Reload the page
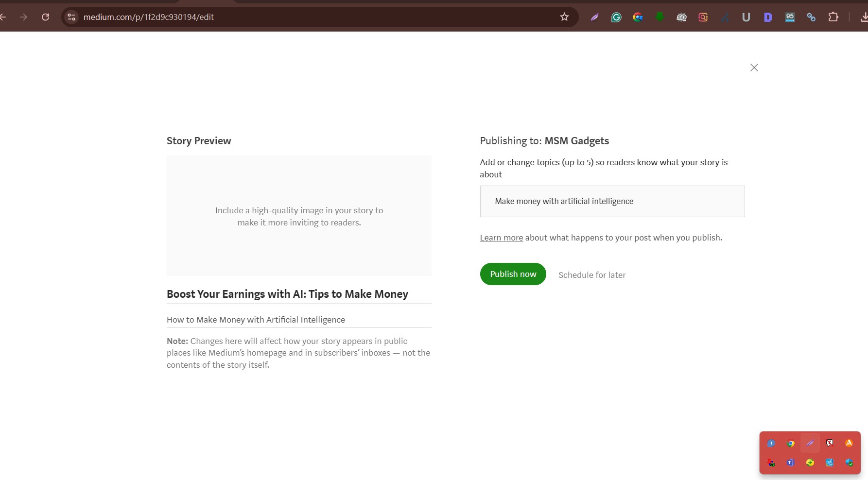Image resolution: width=868 pixels, height=480 pixels. (x=45, y=17)
